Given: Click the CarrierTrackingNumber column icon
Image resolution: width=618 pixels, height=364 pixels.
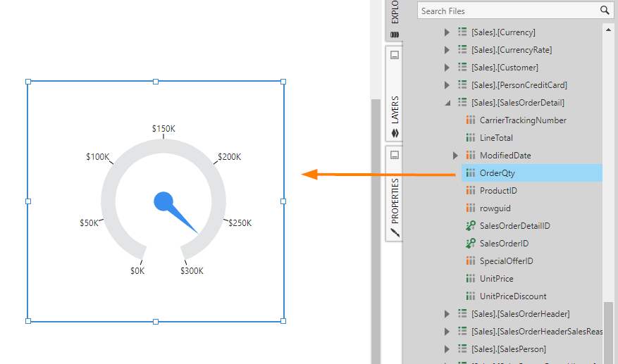Looking at the screenshot, I should coord(471,120).
